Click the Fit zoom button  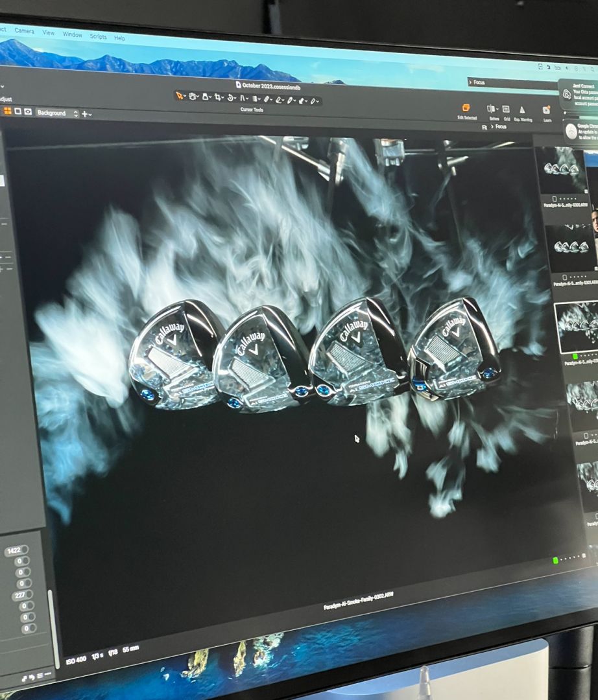(484, 127)
